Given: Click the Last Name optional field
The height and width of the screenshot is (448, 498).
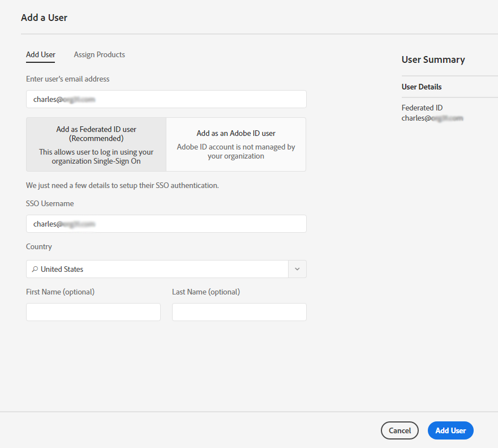Looking at the screenshot, I should (239, 312).
